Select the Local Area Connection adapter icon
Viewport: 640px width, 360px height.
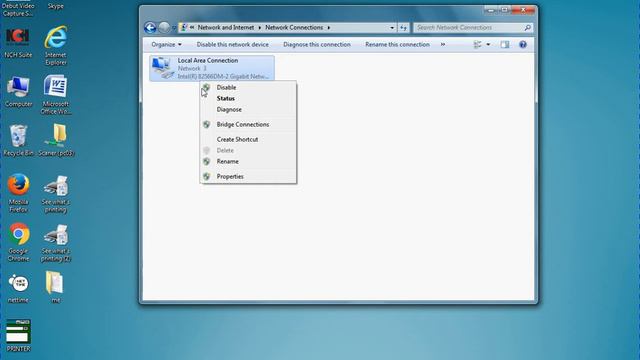(x=163, y=68)
